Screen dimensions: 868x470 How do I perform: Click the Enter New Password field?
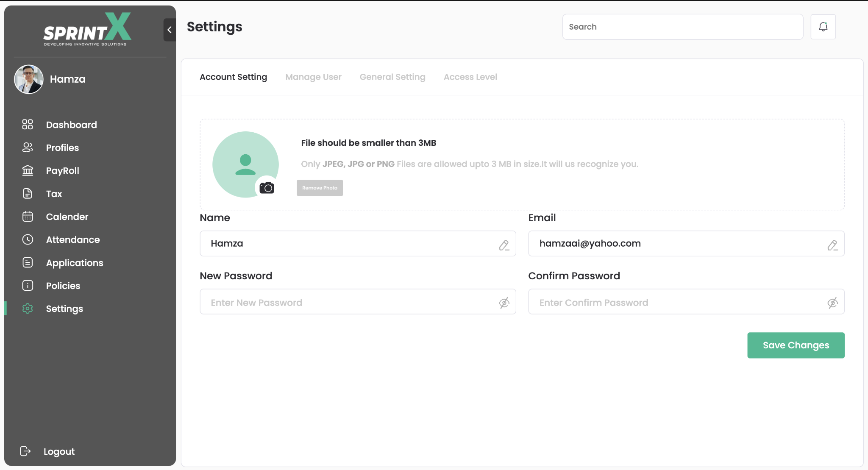pos(348,302)
